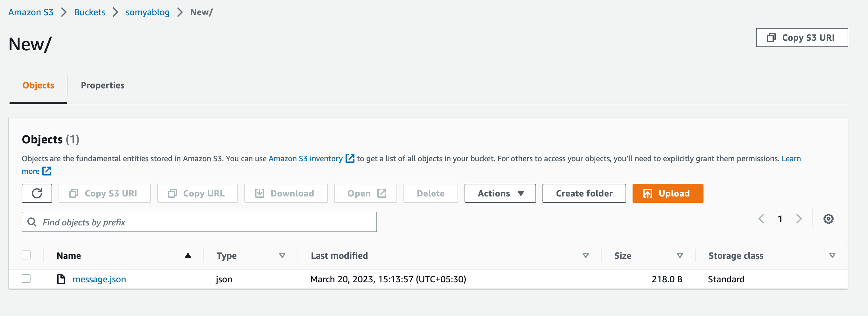Click the Upload button

(668, 193)
